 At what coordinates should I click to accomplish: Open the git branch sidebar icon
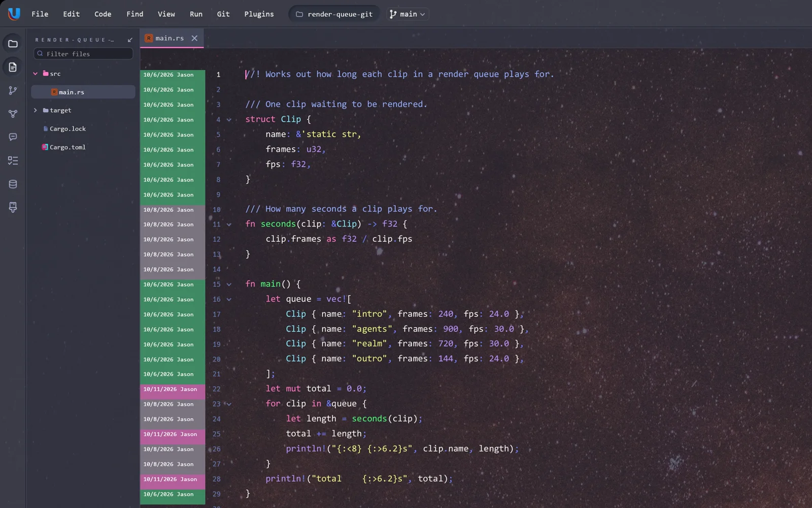click(x=13, y=90)
